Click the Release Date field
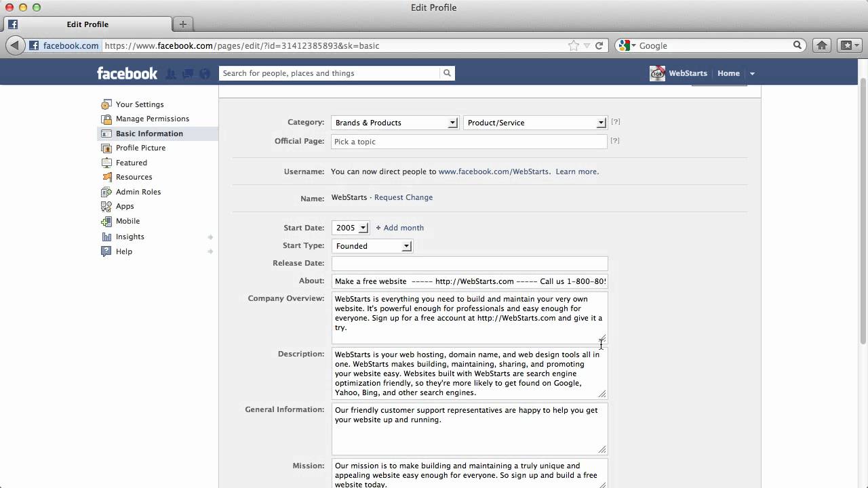Image resolution: width=868 pixels, height=488 pixels. (469, 264)
